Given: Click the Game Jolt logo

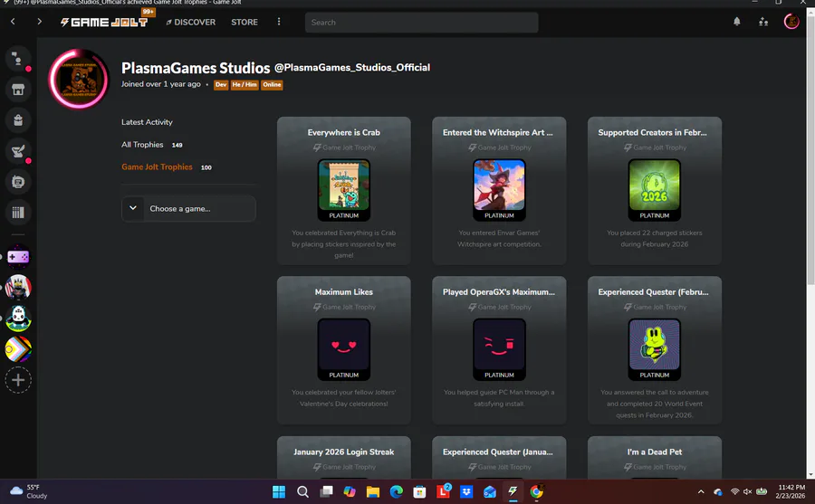Looking at the screenshot, I should pos(104,23).
